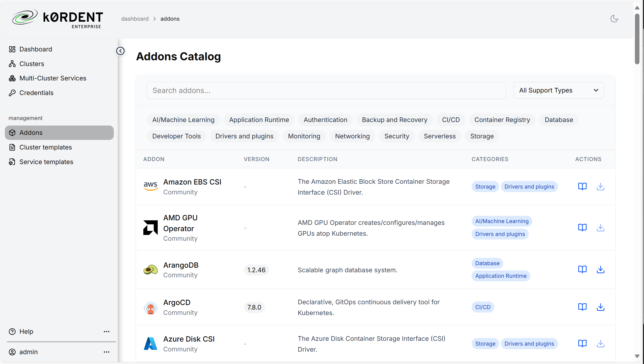Open Multi-Cluster Services page

click(59, 78)
